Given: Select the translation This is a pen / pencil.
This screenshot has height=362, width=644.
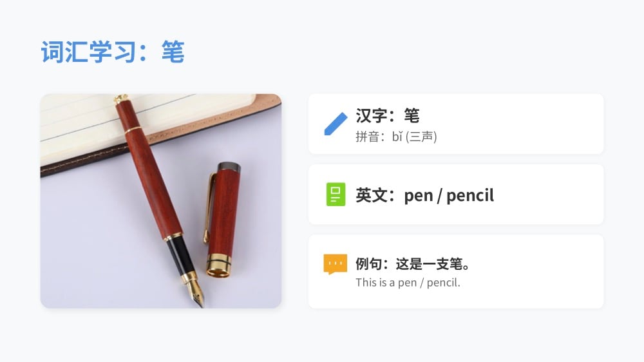Looking at the screenshot, I should [408, 283].
